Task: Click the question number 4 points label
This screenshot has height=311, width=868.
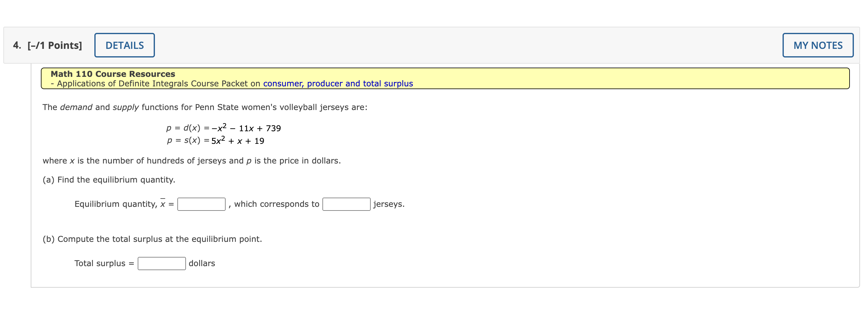Action: (47, 45)
